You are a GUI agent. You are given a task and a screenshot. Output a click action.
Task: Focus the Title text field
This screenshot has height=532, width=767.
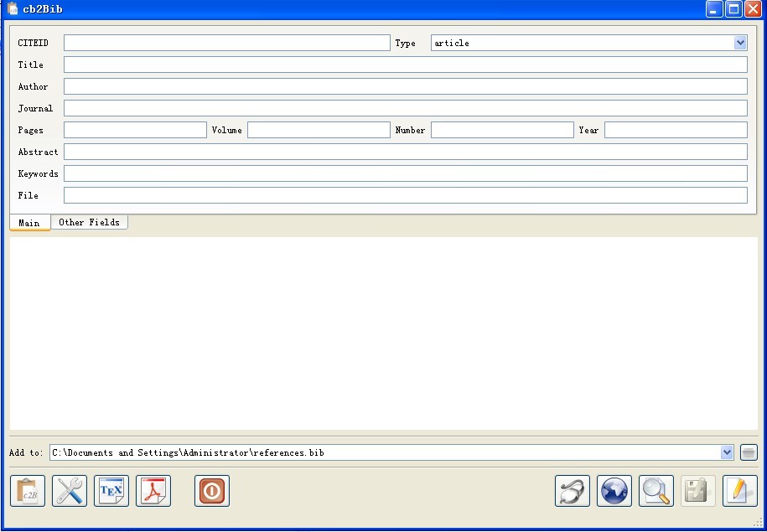[405, 65]
